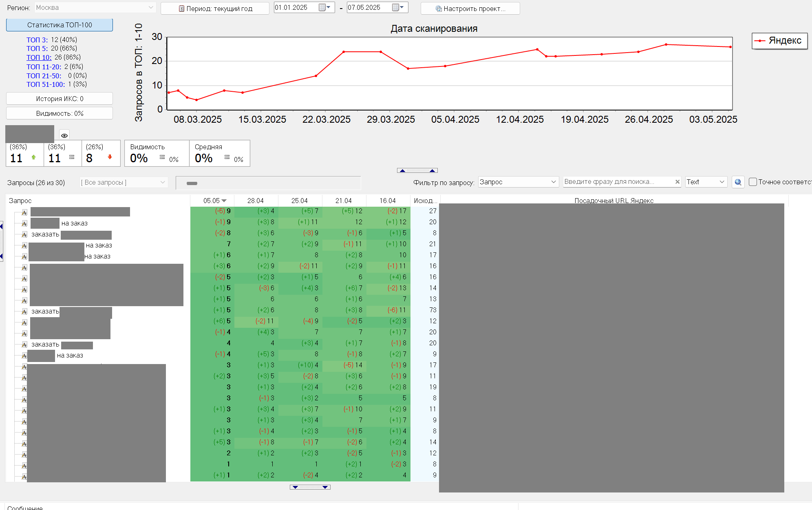
Task: Click the Запрос column header
Action: 98,201
